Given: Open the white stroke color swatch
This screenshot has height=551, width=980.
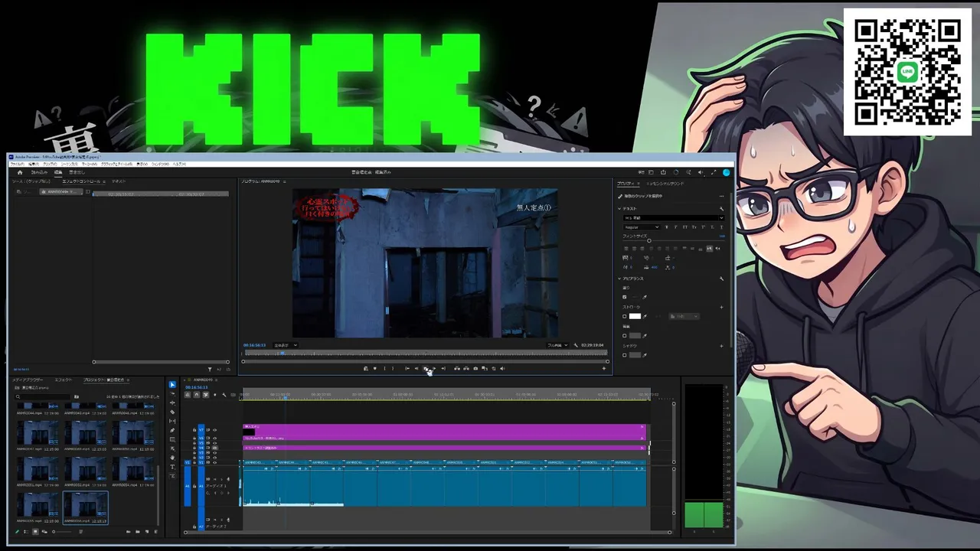Looking at the screenshot, I should pos(635,316).
